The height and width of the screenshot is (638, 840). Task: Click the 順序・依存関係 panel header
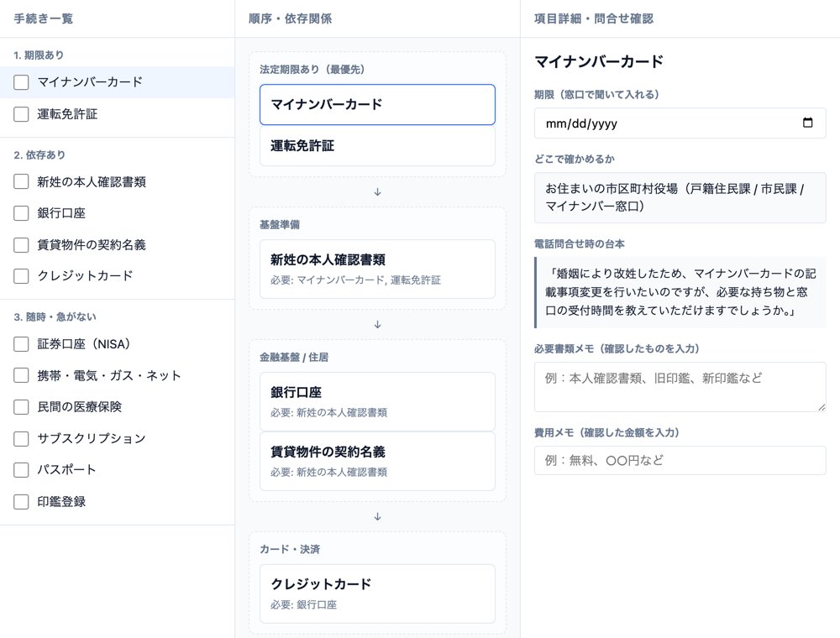[290, 18]
